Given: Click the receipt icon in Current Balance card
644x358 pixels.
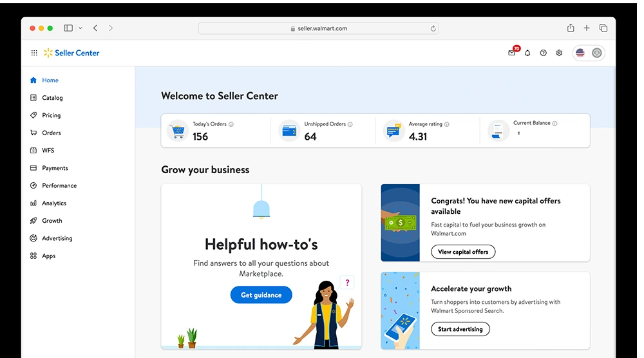Looking at the screenshot, I should 498,131.
